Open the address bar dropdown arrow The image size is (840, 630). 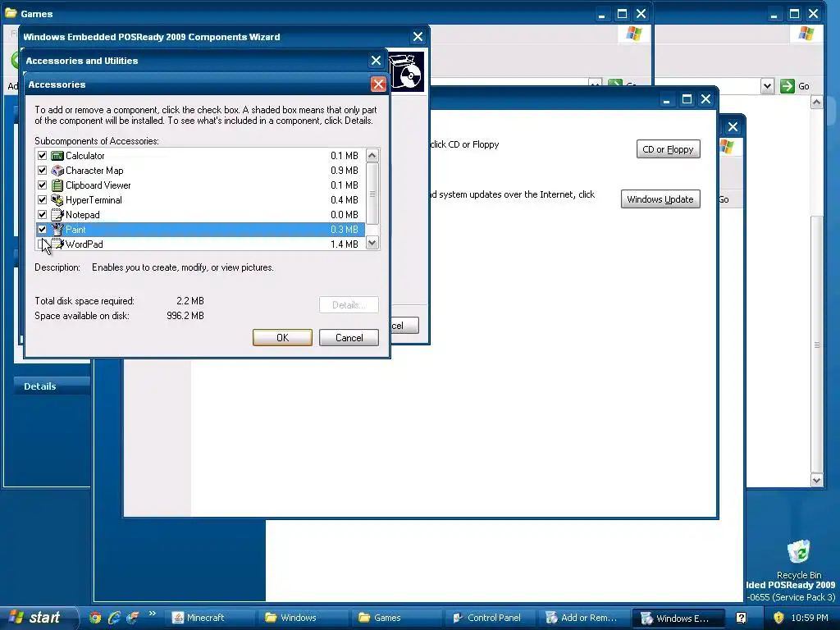[x=767, y=85]
